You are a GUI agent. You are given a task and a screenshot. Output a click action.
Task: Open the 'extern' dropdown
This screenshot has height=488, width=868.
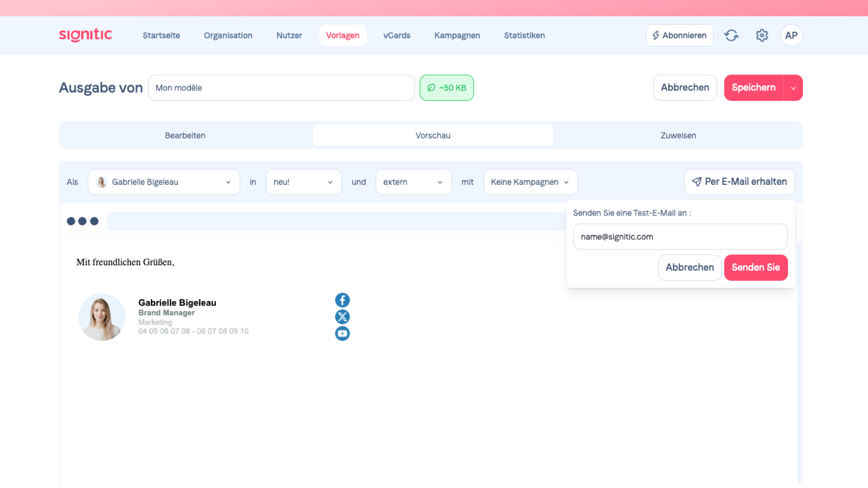(x=413, y=182)
